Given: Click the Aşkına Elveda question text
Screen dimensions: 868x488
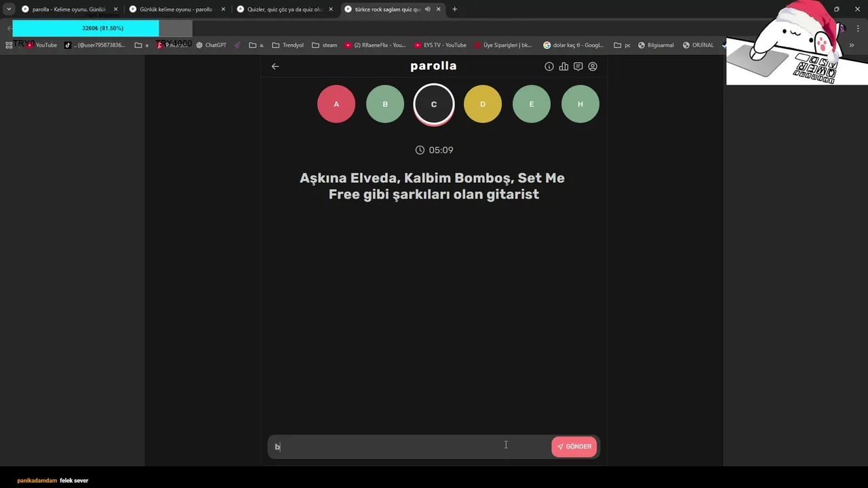Looking at the screenshot, I should tap(433, 186).
